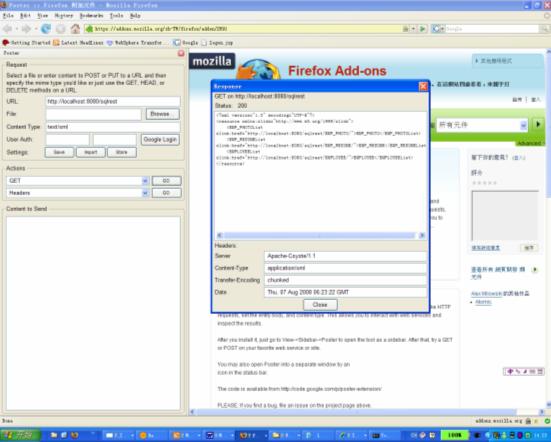Open the Tools menu

(116, 15)
